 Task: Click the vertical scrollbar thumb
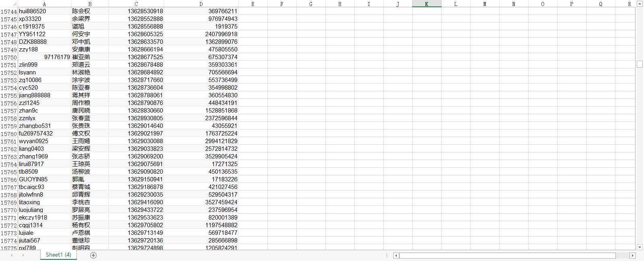pyautogui.click(x=640, y=64)
